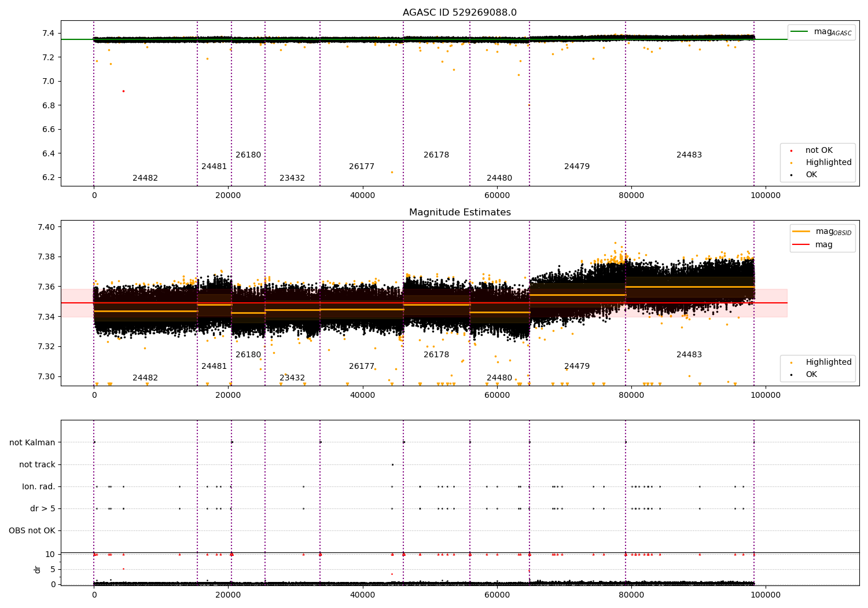Click "OK" entry in the middle plot legend
This screenshot has height=608, width=868.
[x=811, y=375]
